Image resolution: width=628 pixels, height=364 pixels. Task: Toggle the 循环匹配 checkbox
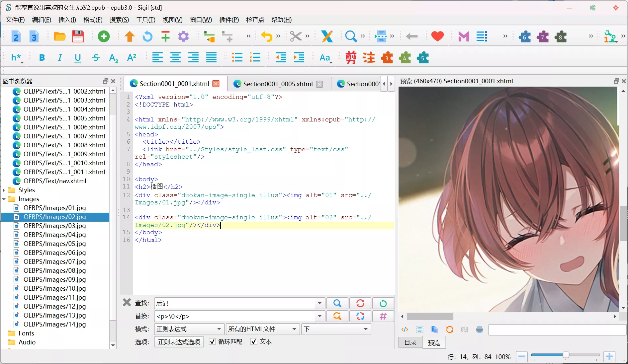point(213,342)
